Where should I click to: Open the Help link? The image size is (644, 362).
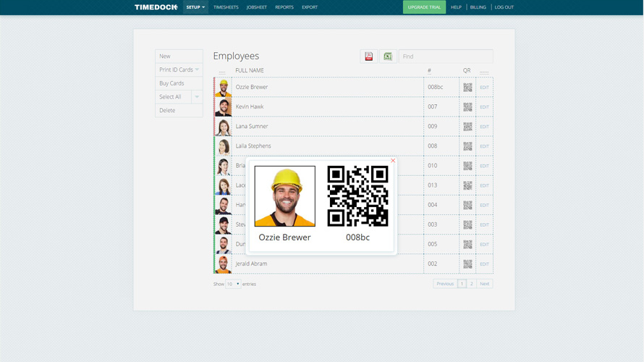[456, 7]
